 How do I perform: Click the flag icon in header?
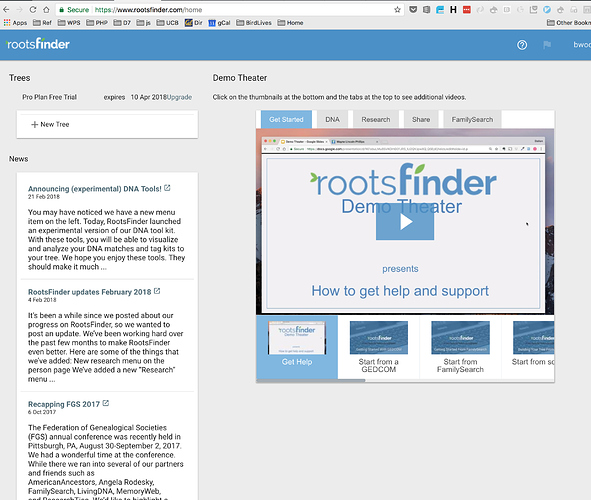tap(547, 45)
